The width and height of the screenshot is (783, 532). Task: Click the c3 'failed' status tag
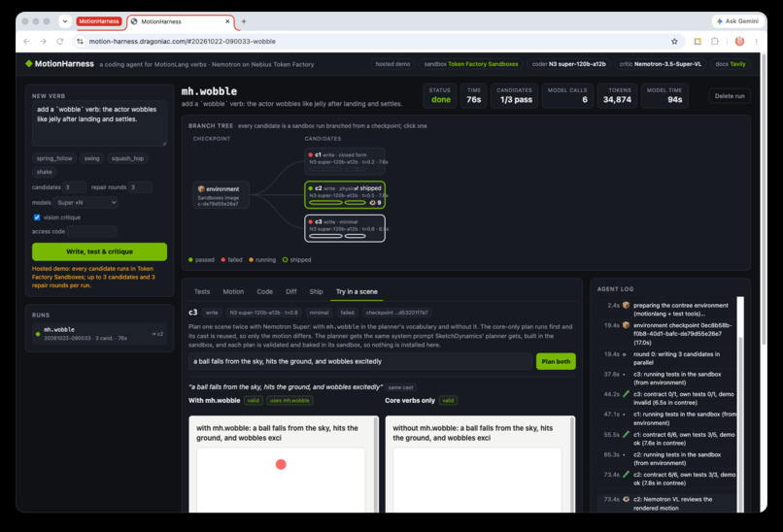coord(347,313)
